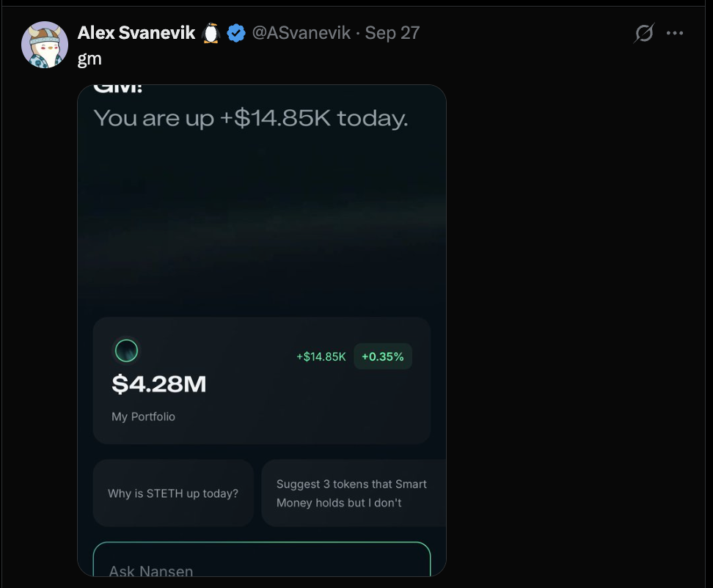
Task: Click the +0.35% green percentage badge
Action: (x=382, y=356)
